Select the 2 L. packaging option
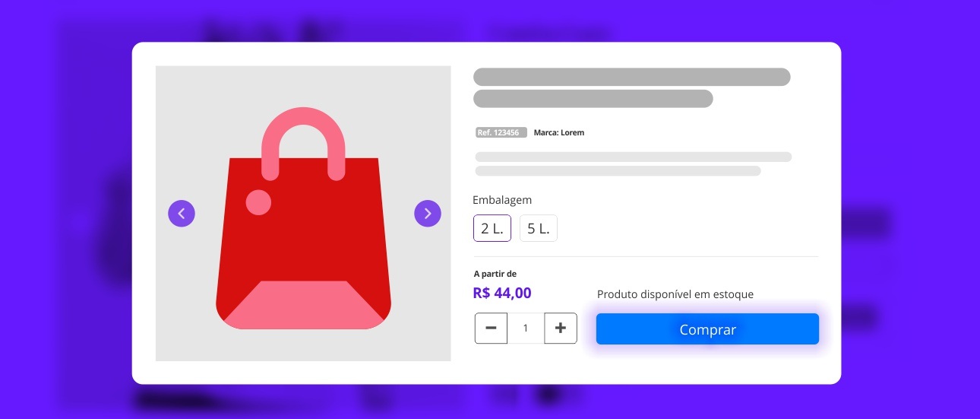Screen dimensions: 980x419 [x=492, y=228]
